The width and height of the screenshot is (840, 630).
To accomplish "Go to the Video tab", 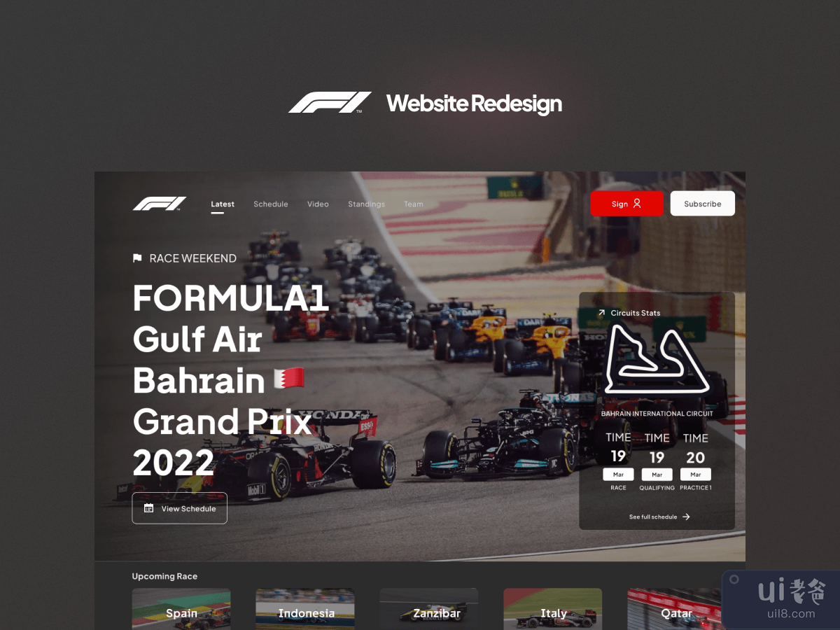I will (318, 204).
